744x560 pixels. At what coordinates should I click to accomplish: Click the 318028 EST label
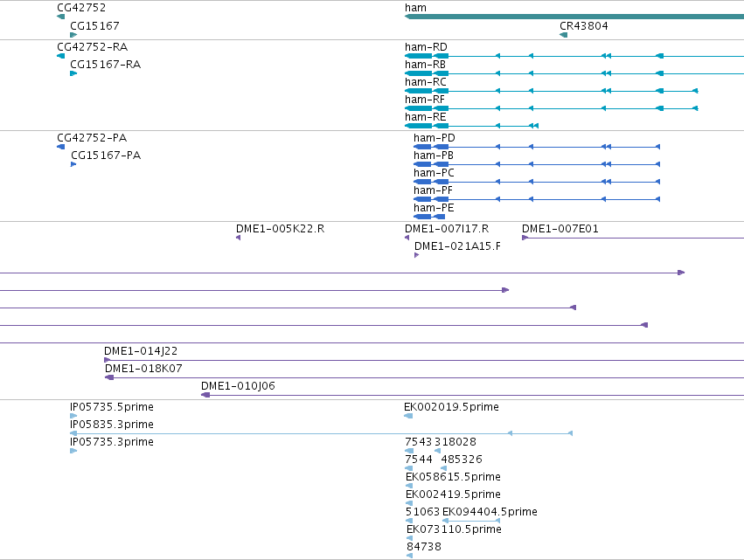pos(455,442)
